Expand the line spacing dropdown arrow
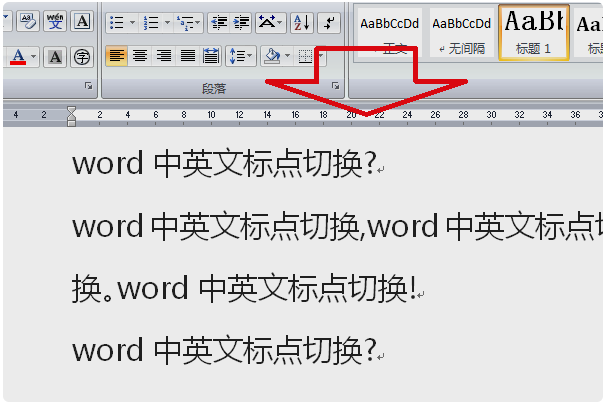Image resolution: width=604 pixels, height=403 pixels. [x=250, y=56]
